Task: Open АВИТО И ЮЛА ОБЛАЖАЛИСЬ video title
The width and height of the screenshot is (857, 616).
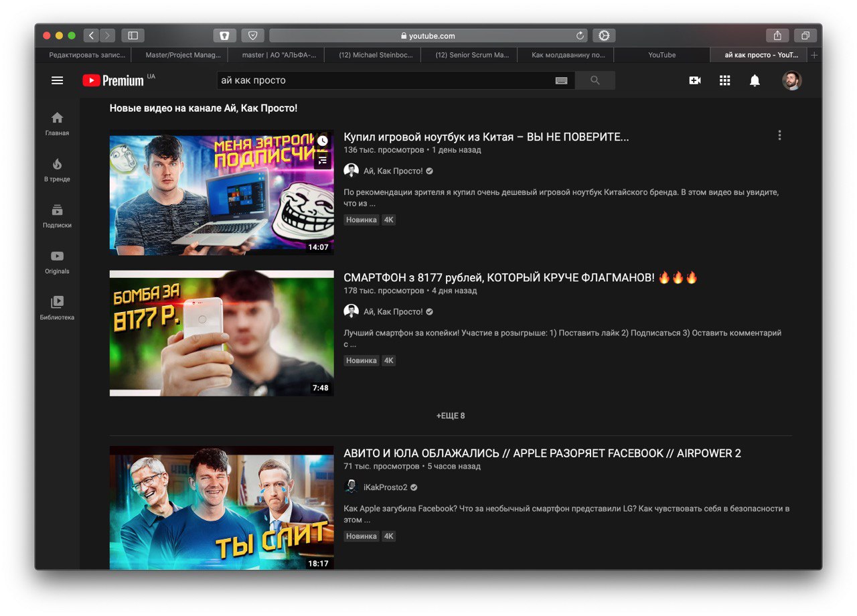Action: coord(542,453)
